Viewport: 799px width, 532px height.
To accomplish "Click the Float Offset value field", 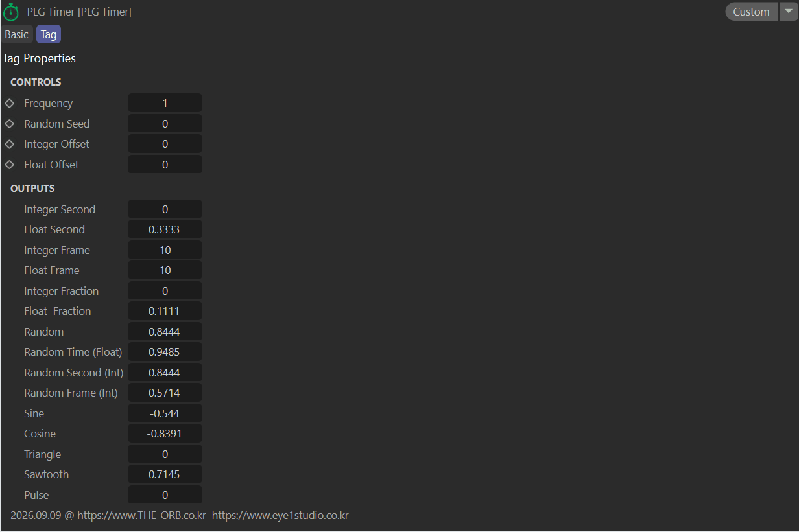I will [165, 165].
